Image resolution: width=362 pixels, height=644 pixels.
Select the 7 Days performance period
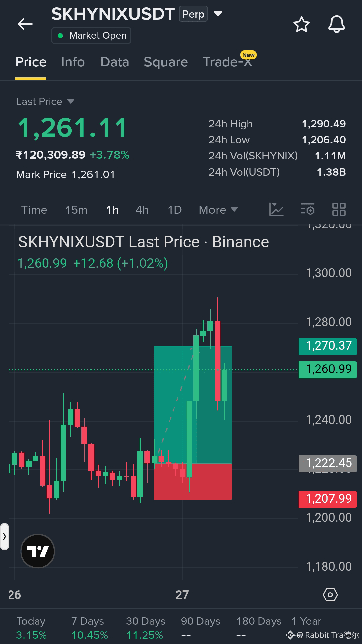[89, 628]
